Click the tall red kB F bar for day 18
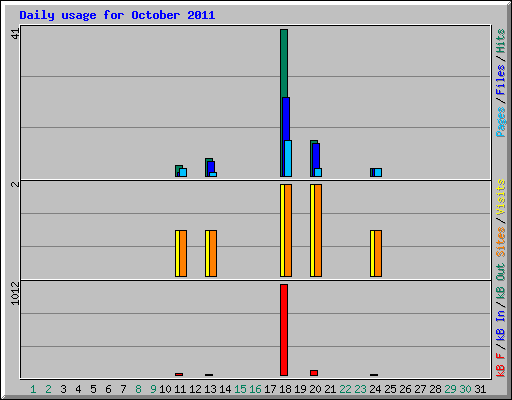 284,330
